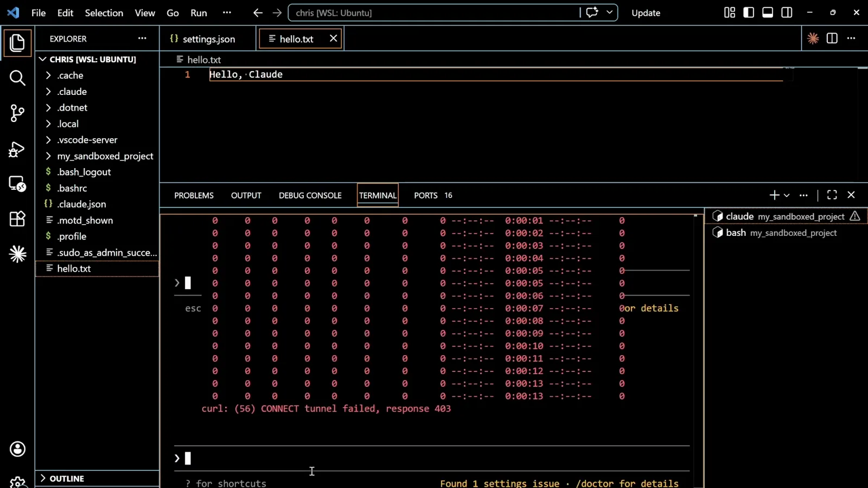
Task: Open the File menu
Action: click(x=39, y=12)
